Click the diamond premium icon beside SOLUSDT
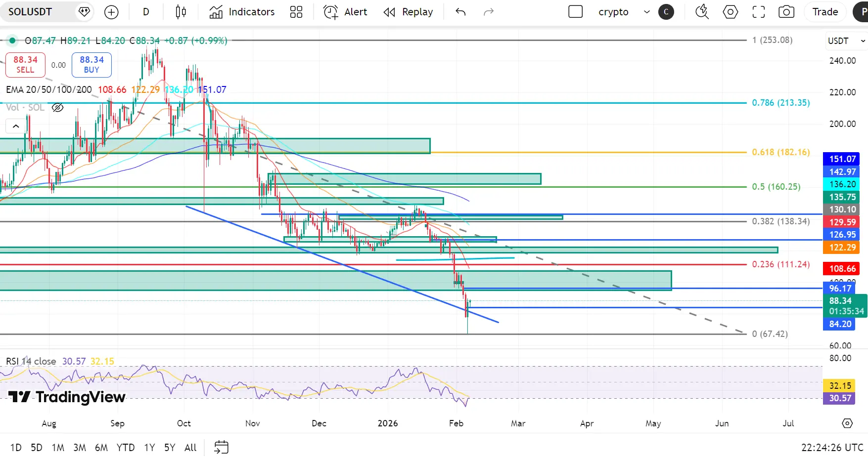Viewport: 868px width, 458px height. [85, 12]
